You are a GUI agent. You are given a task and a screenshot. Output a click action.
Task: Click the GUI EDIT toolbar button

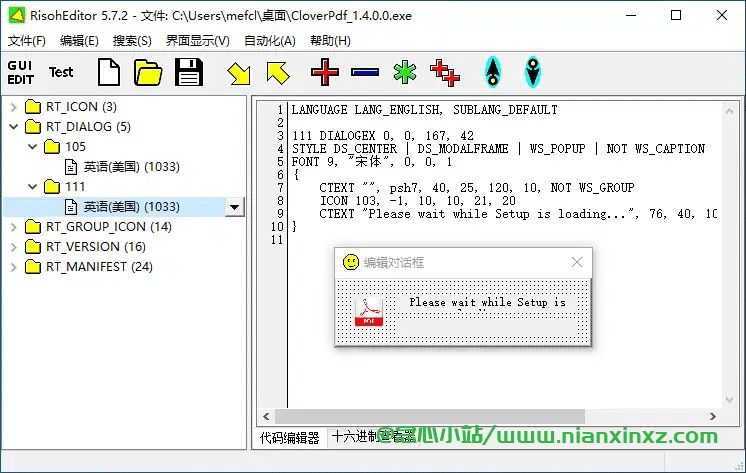20,72
